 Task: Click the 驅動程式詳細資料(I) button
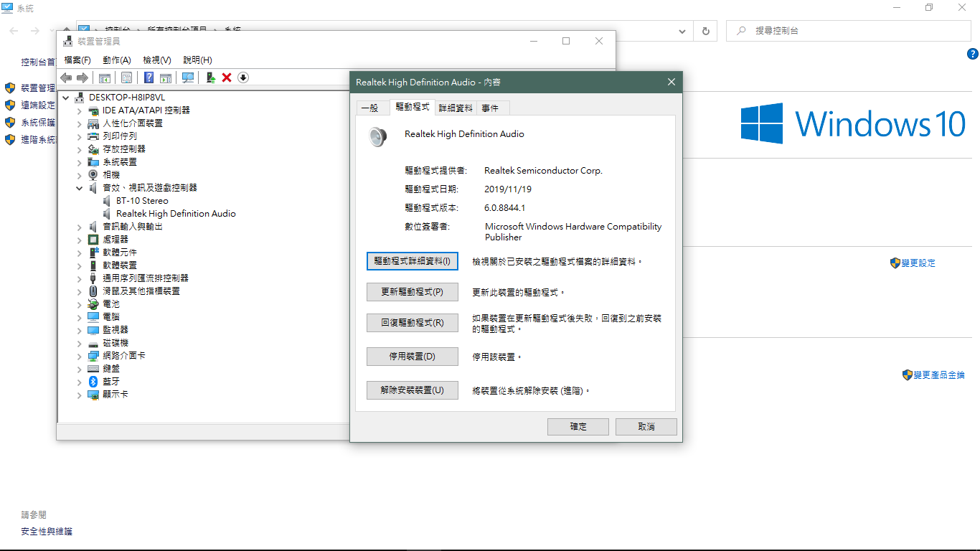413,262
